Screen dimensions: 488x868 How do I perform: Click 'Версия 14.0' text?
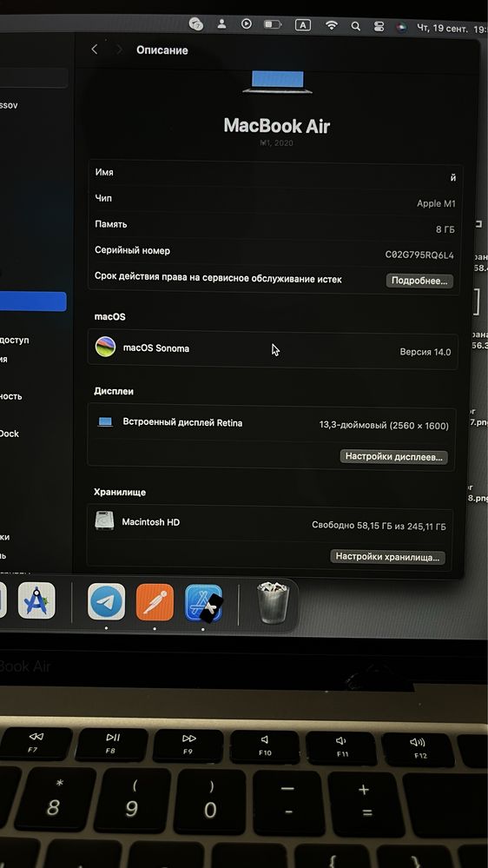[425, 352]
